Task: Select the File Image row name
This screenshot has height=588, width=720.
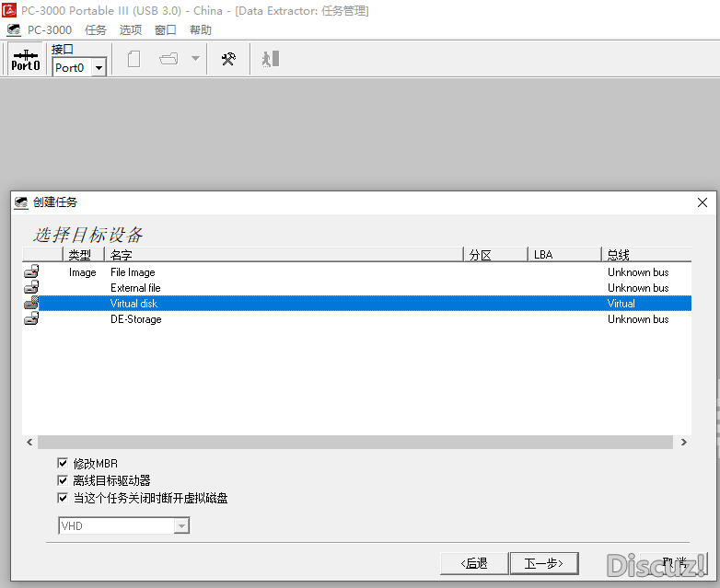Action: point(133,272)
